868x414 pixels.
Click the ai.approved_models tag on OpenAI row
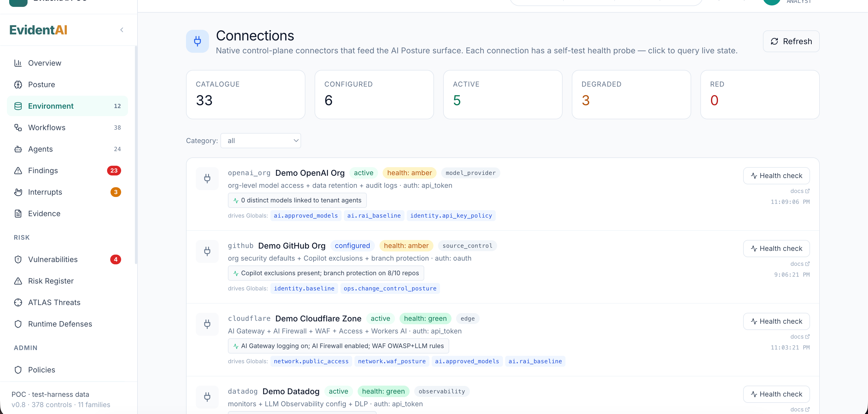306,216
